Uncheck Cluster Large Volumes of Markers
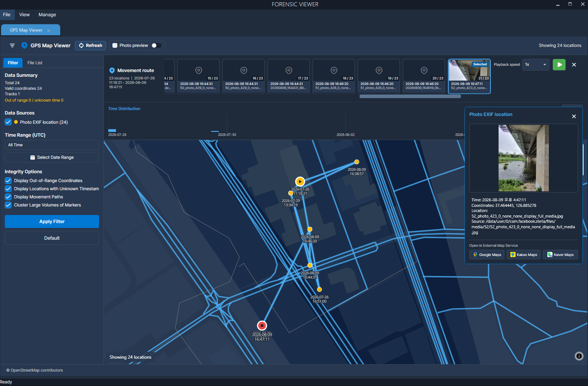Screen dimensions: 588x386 click(8, 205)
